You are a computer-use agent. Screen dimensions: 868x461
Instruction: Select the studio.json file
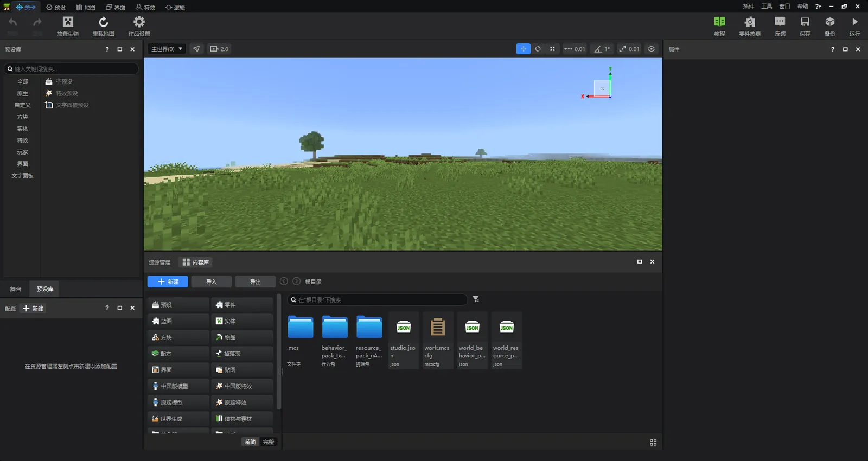point(403,341)
